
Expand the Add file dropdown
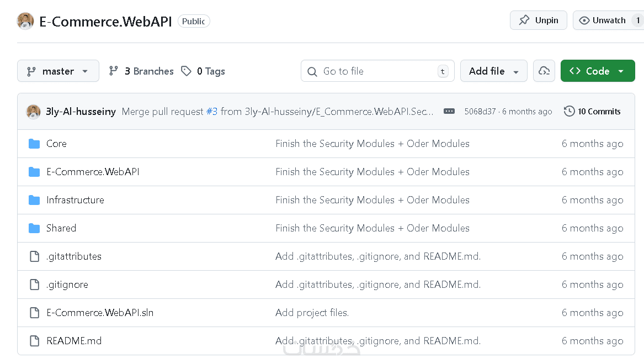(493, 71)
